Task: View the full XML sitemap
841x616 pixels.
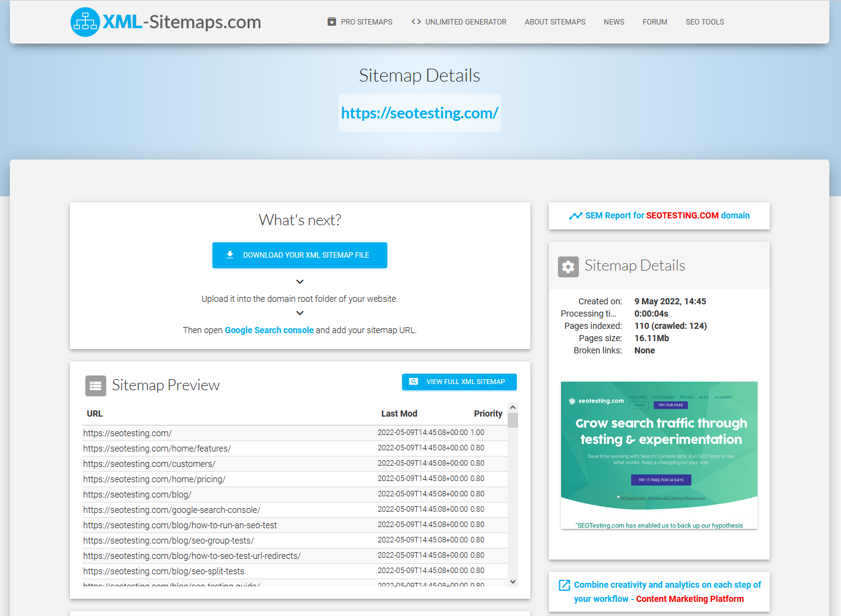Action: (459, 382)
